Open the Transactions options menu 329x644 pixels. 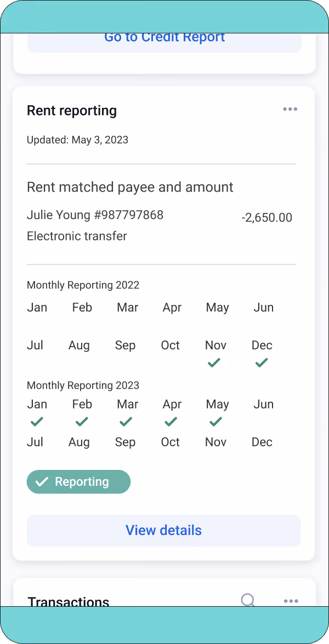[291, 601]
